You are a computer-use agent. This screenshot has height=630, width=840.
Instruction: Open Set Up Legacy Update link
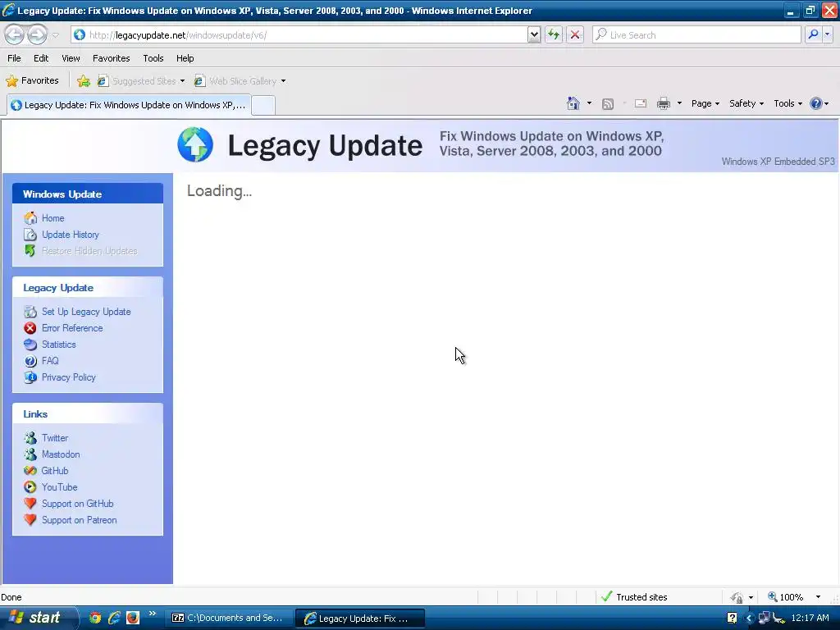(86, 312)
